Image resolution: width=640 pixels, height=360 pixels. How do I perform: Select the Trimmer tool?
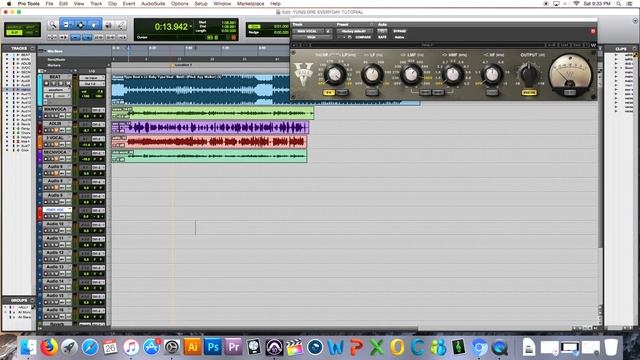[67, 25]
